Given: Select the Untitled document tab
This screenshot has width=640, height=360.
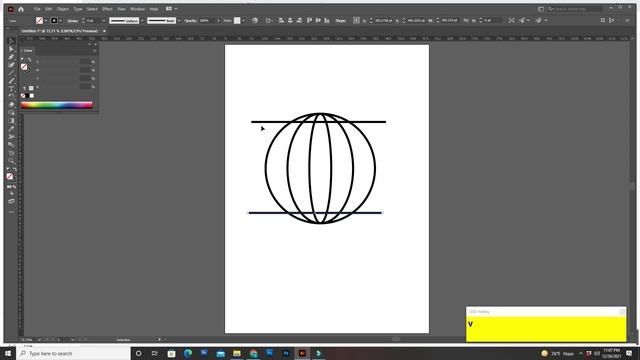Looking at the screenshot, I should coord(60,31).
